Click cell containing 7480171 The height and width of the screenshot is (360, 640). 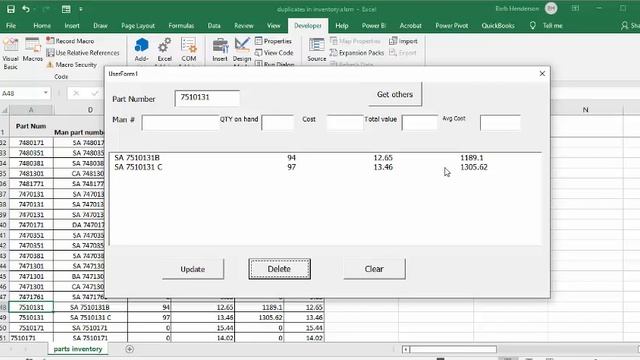[x=31, y=142]
